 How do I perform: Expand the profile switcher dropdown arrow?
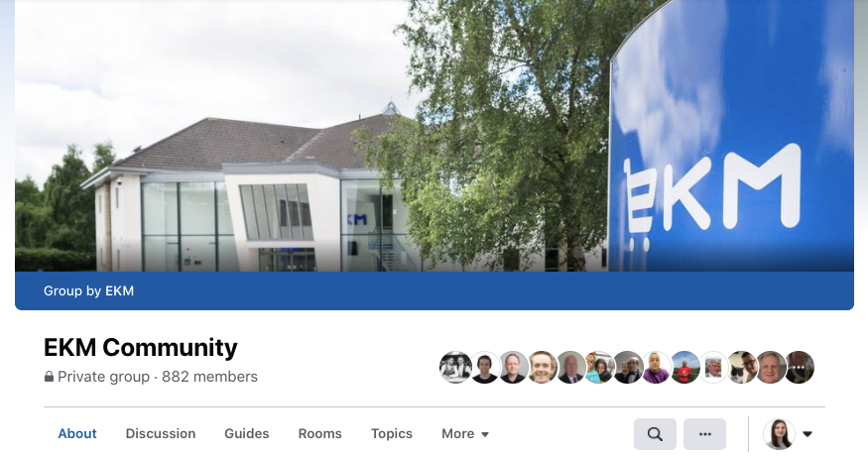(x=807, y=434)
